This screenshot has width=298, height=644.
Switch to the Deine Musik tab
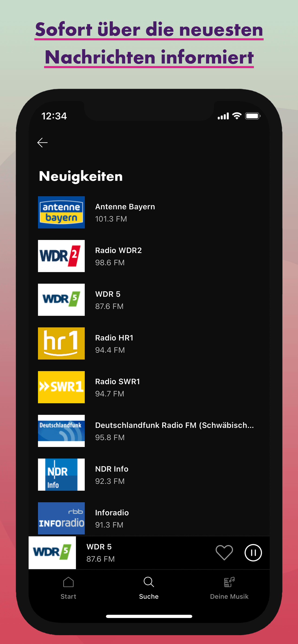[x=229, y=589]
